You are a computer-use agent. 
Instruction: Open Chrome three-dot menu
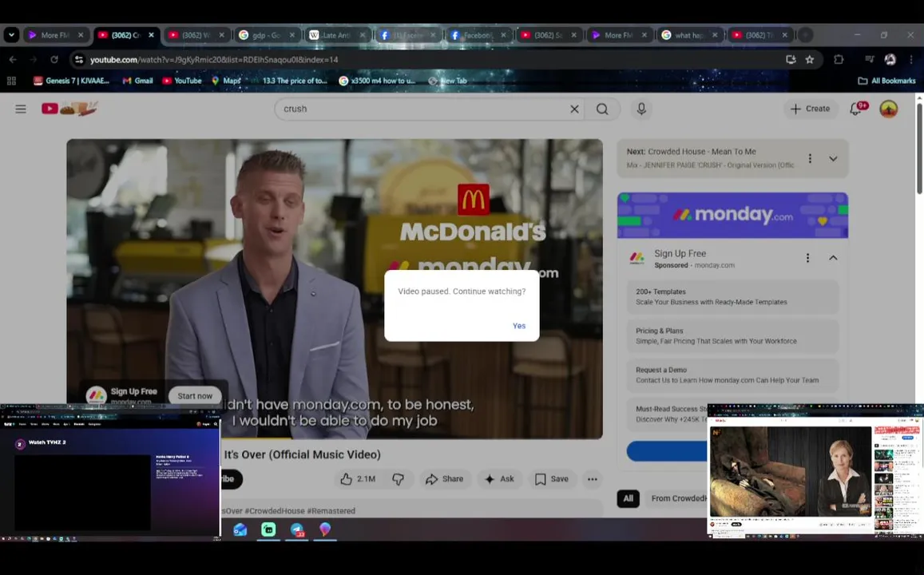pos(911,60)
